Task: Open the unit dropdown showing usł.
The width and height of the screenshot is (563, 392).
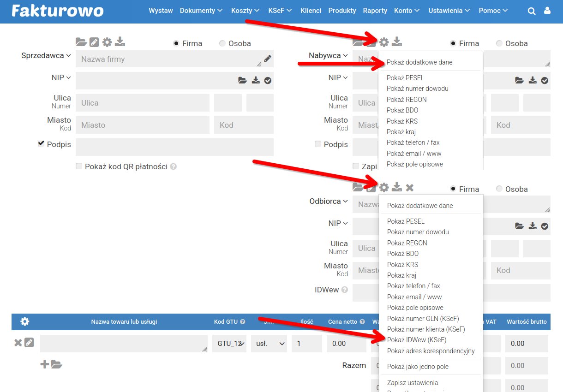Action: tap(269, 344)
